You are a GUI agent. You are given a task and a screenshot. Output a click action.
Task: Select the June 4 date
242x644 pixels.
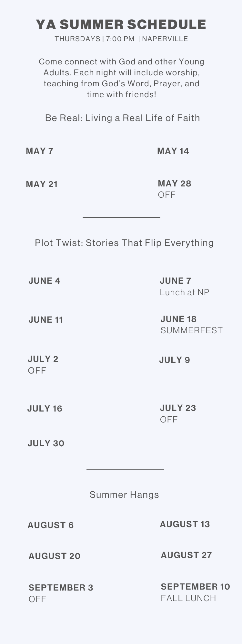45,281
